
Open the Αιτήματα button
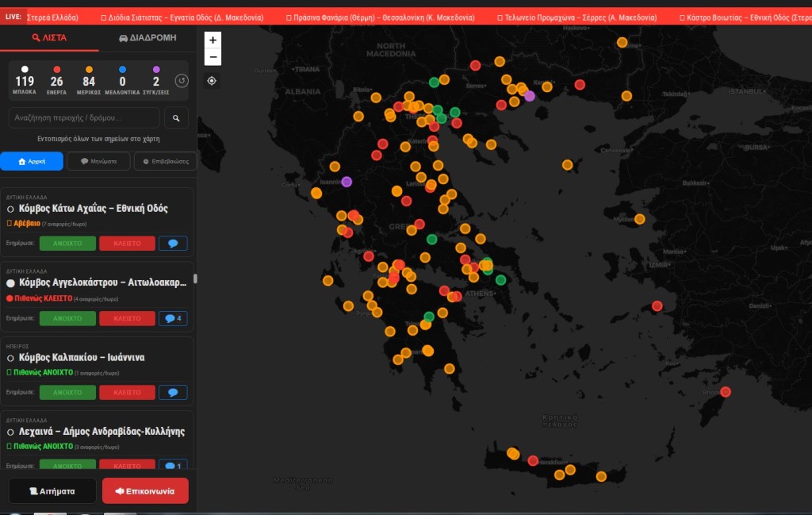click(x=52, y=491)
